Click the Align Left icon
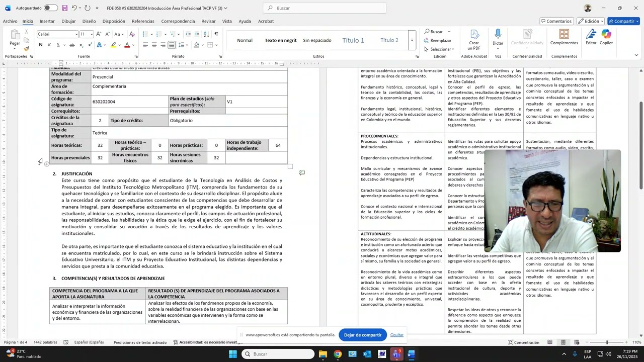 [145, 45]
